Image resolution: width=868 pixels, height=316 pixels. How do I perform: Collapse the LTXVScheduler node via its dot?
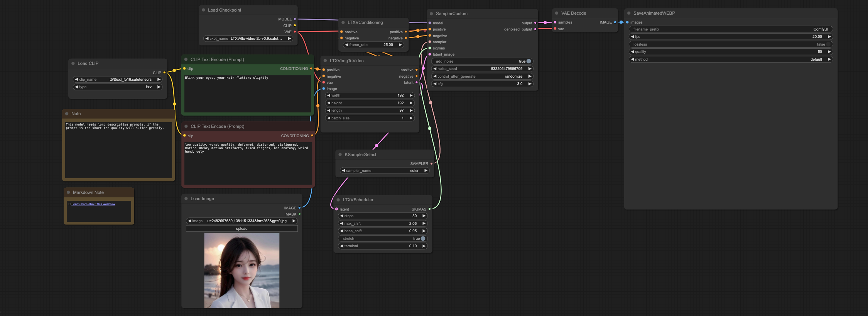338,200
